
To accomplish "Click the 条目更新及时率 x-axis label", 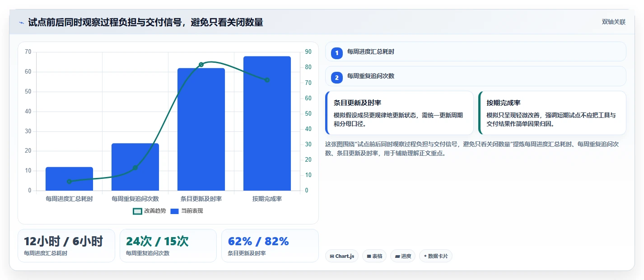I will pos(201,199).
